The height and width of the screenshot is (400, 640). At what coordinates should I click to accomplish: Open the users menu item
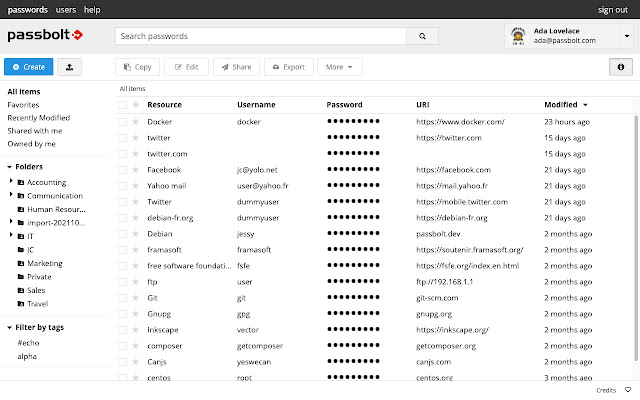tap(65, 9)
